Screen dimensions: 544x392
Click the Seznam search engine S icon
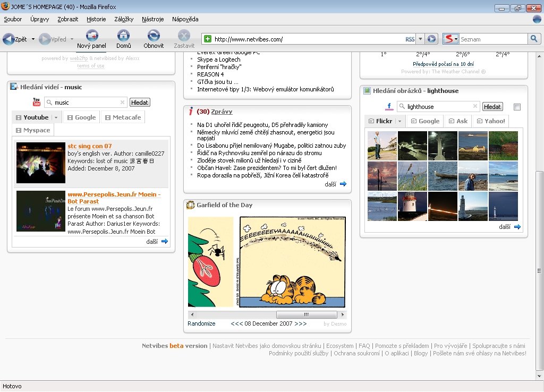[x=448, y=39]
